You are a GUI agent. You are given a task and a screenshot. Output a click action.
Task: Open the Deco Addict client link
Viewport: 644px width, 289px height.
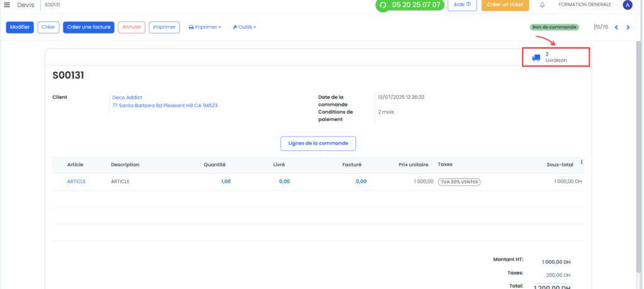[127, 98]
